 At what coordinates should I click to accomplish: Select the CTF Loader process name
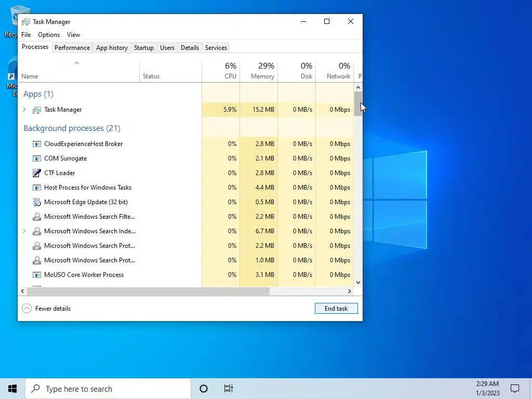tap(59, 173)
